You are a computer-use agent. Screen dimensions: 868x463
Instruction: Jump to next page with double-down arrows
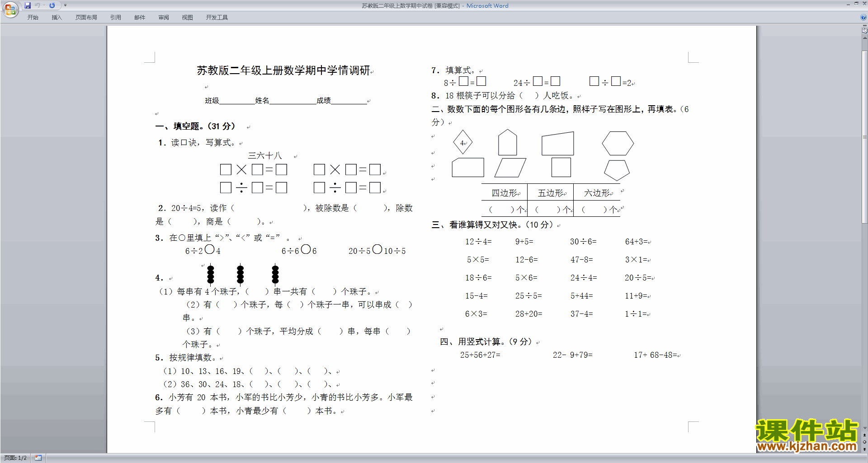[865, 449]
